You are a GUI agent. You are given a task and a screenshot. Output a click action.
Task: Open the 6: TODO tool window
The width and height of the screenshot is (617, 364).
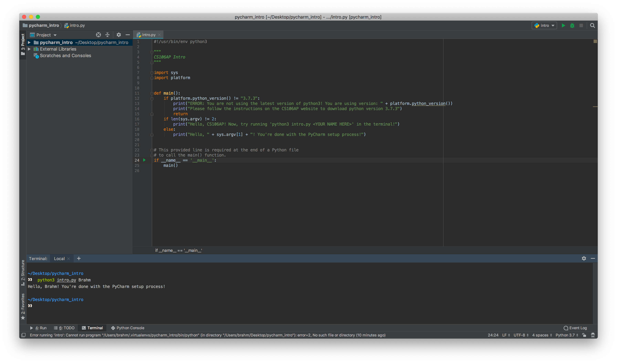point(64,328)
